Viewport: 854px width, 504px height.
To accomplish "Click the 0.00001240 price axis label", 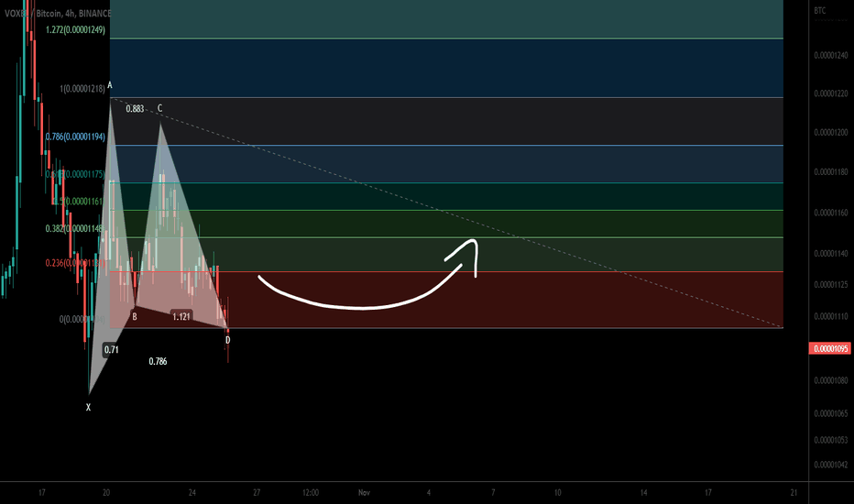I will pos(830,56).
